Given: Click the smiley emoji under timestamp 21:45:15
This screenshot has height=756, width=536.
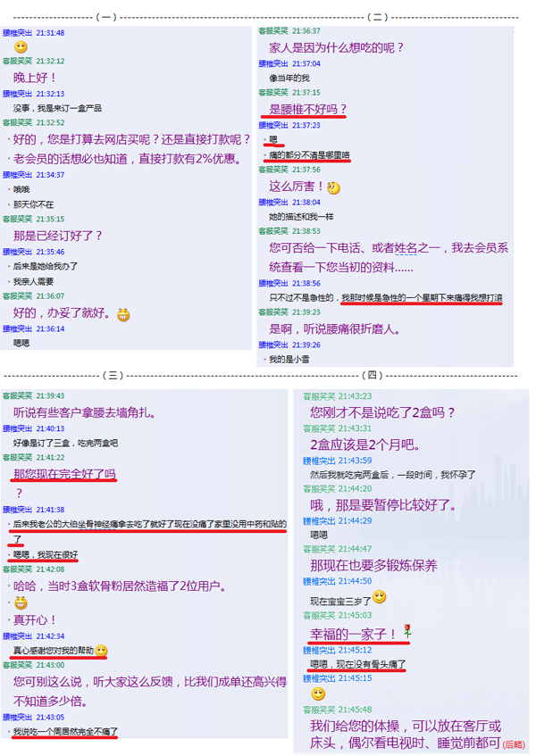Looking at the screenshot, I should click(318, 694).
